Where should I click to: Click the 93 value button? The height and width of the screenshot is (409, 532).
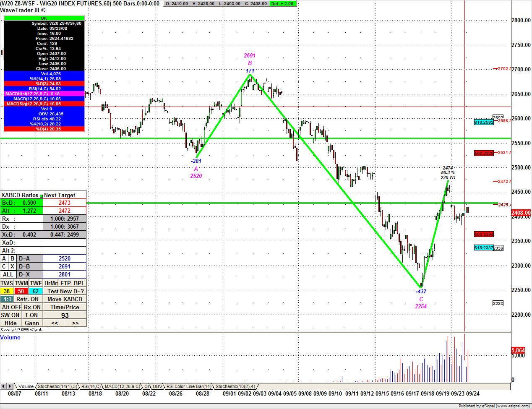[x=65, y=315]
